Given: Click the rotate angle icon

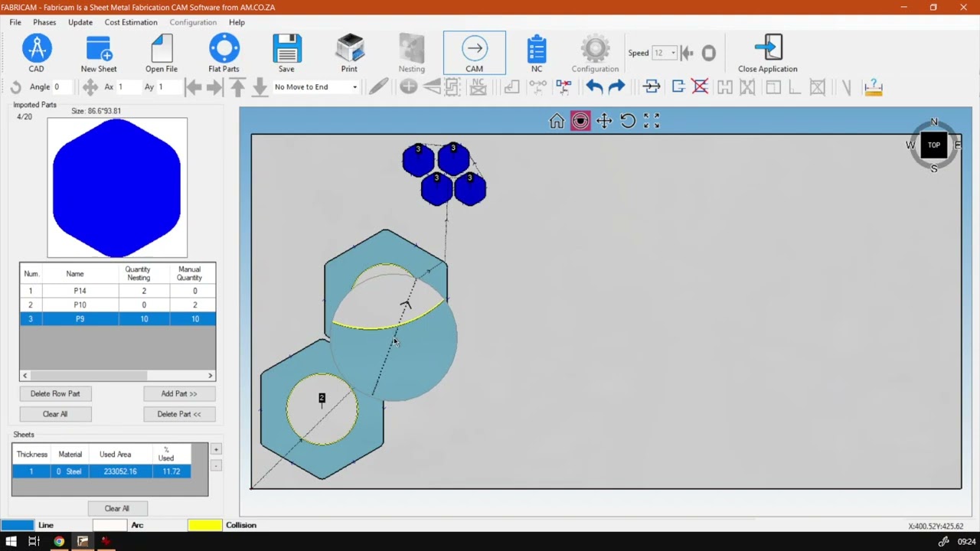Looking at the screenshot, I should 16,87.
